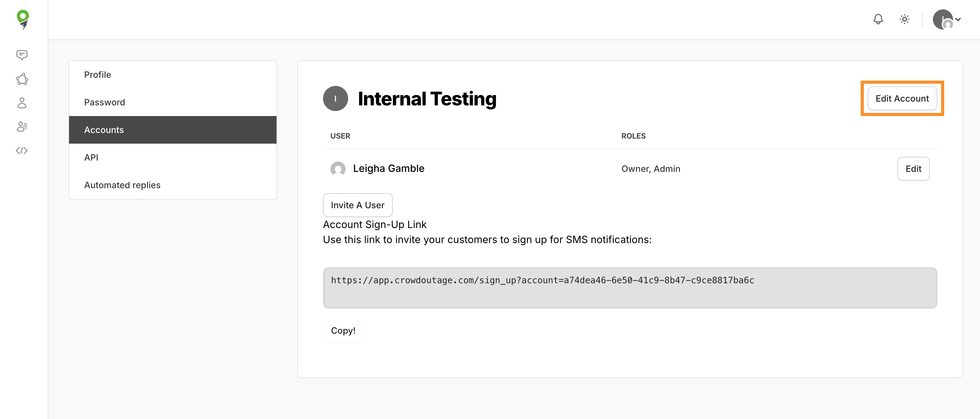Click Invite A User
980x419 pixels.
357,205
